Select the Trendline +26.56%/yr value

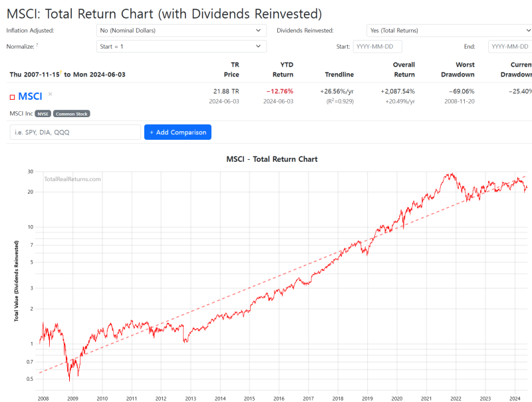click(x=337, y=91)
